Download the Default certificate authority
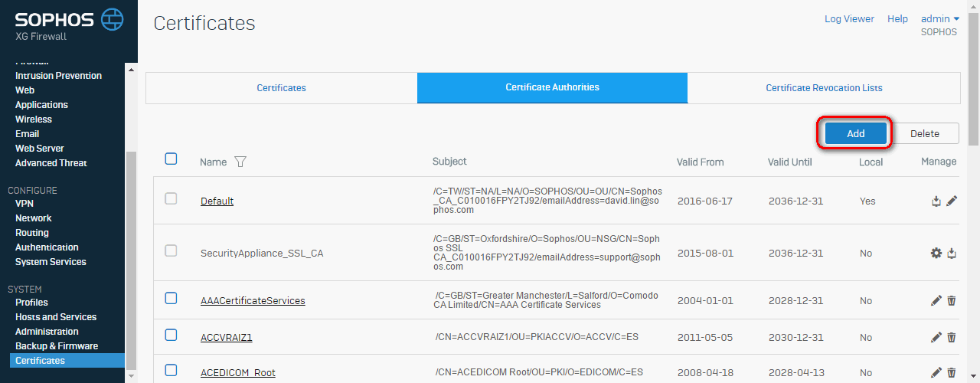Screen dimensions: 980x383 tap(936, 201)
